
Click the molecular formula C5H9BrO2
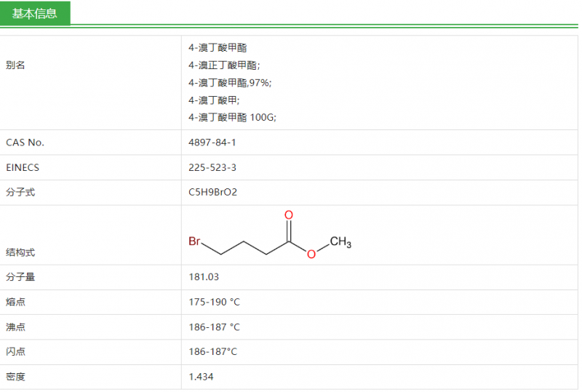(x=213, y=193)
